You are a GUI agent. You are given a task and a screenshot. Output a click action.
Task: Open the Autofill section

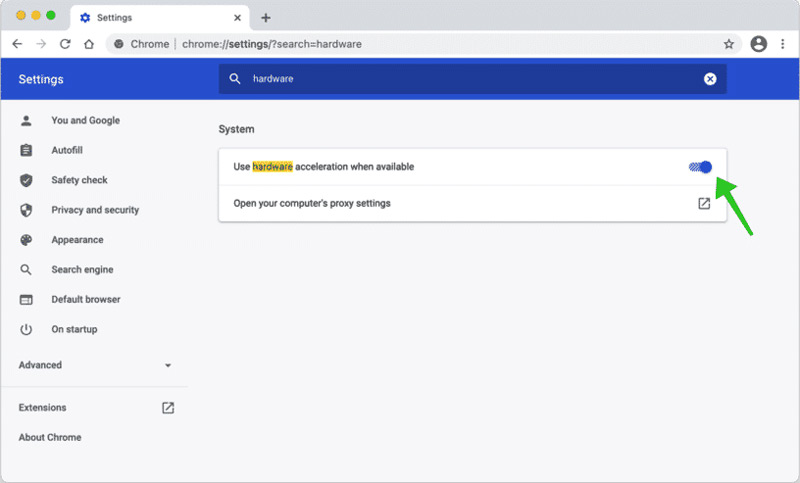pos(67,150)
